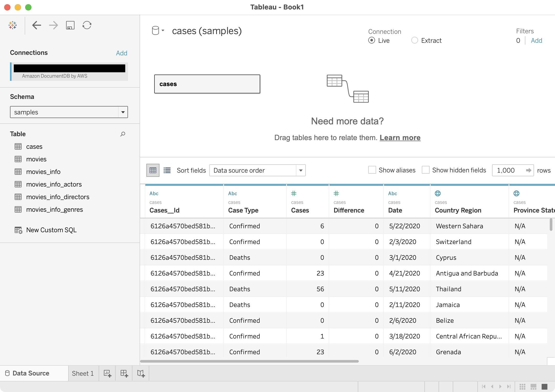Click the save icon in toolbar

click(x=70, y=25)
